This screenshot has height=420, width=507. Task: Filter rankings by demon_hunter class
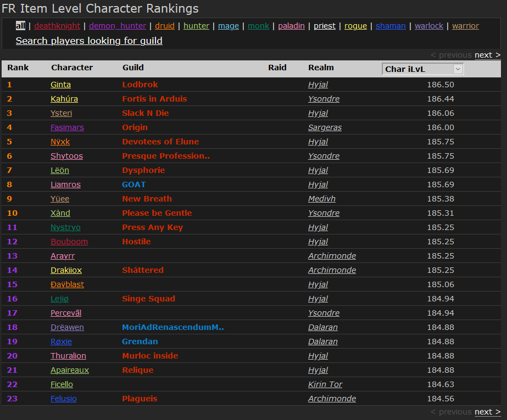pos(118,26)
